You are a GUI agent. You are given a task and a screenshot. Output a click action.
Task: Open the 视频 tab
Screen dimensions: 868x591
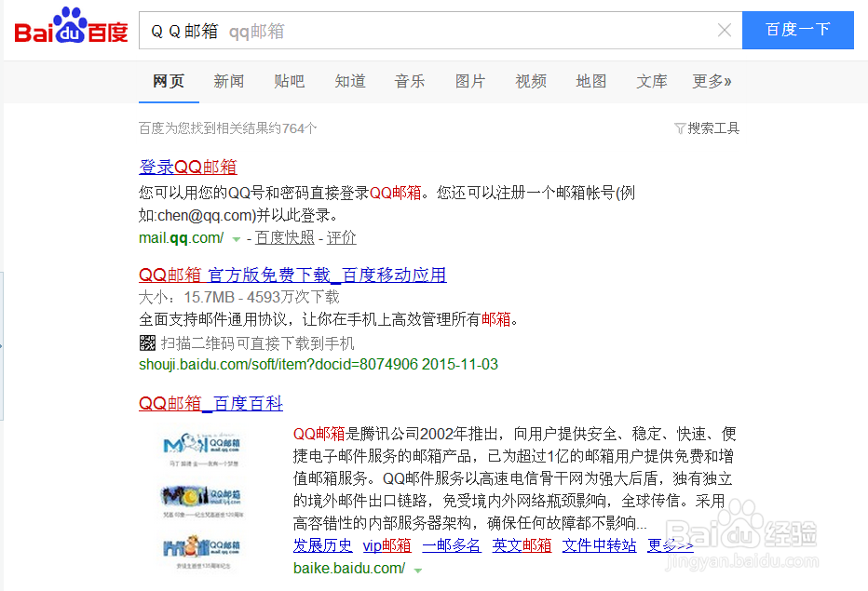pyautogui.click(x=531, y=81)
